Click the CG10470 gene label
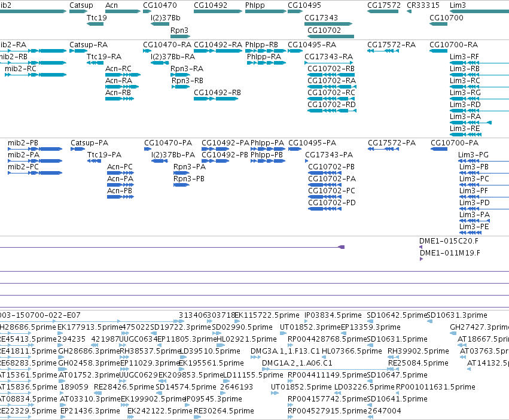Viewport: 509px width, 420px height. [160, 5]
